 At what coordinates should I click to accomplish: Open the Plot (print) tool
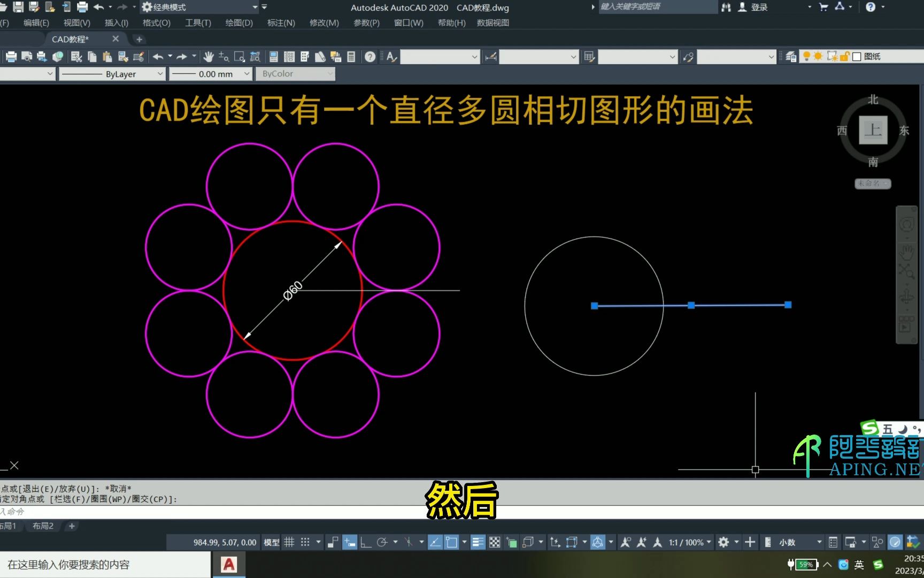(11, 56)
